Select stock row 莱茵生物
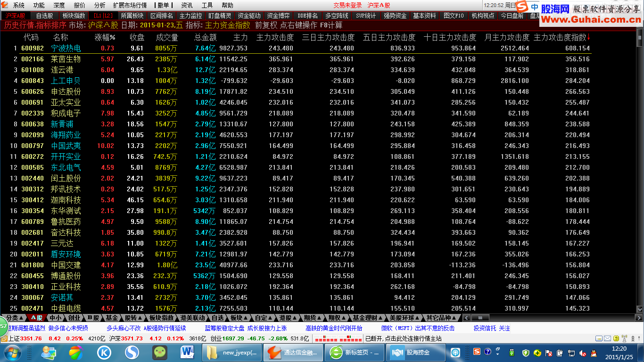 (x=296, y=59)
